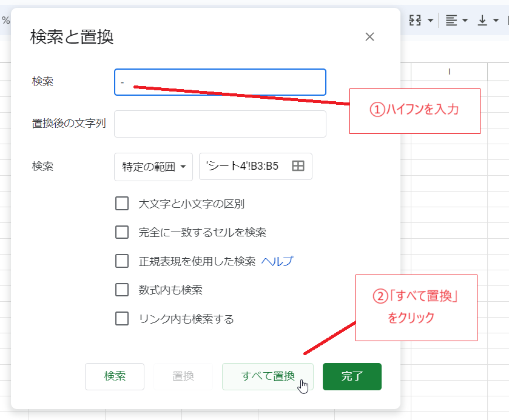
Task: Click the green 完了 button
Action: (352, 376)
